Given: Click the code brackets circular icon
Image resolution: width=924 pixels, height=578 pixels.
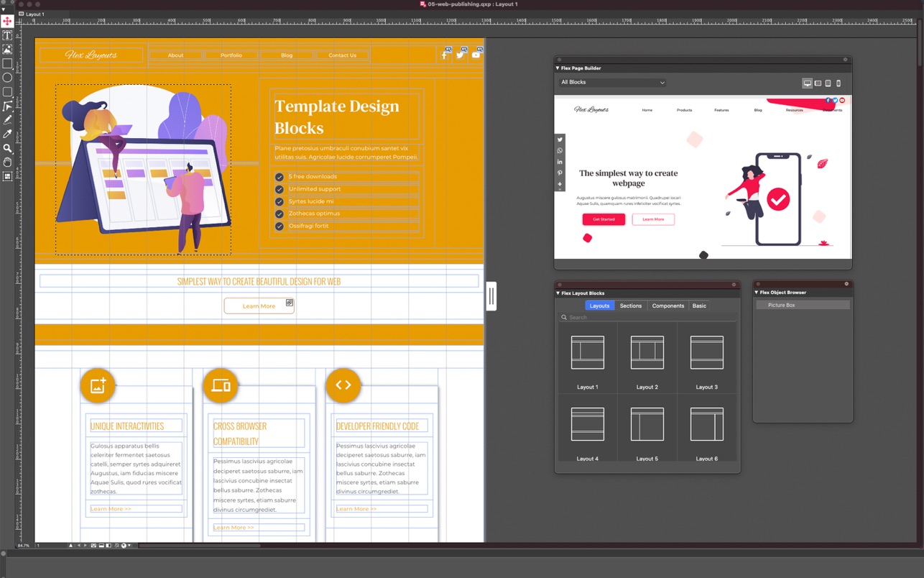Looking at the screenshot, I should [x=343, y=385].
